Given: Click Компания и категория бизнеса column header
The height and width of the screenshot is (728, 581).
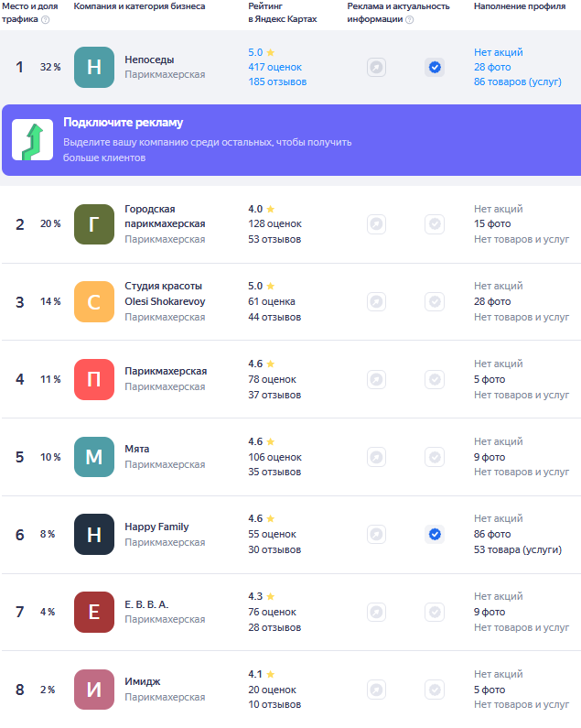Looking at the screenshot, I should [x=139, y=6].
